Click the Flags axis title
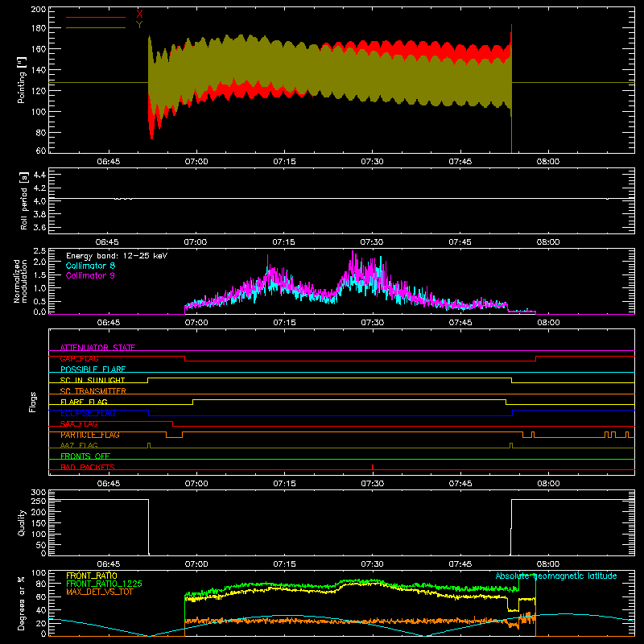Image resolution: width=644 pixels, height=644 pixels. pos(33,402)
